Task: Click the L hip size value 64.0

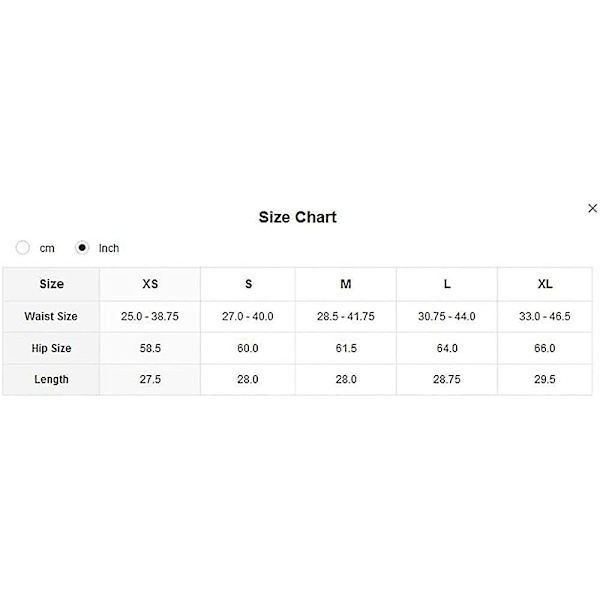Action: tap(447, 348)
